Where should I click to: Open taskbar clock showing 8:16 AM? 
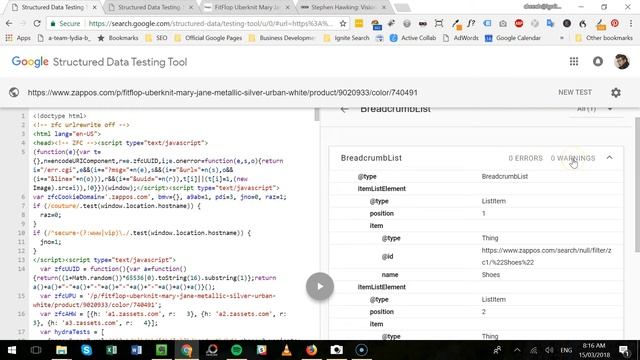pos(594,350)
